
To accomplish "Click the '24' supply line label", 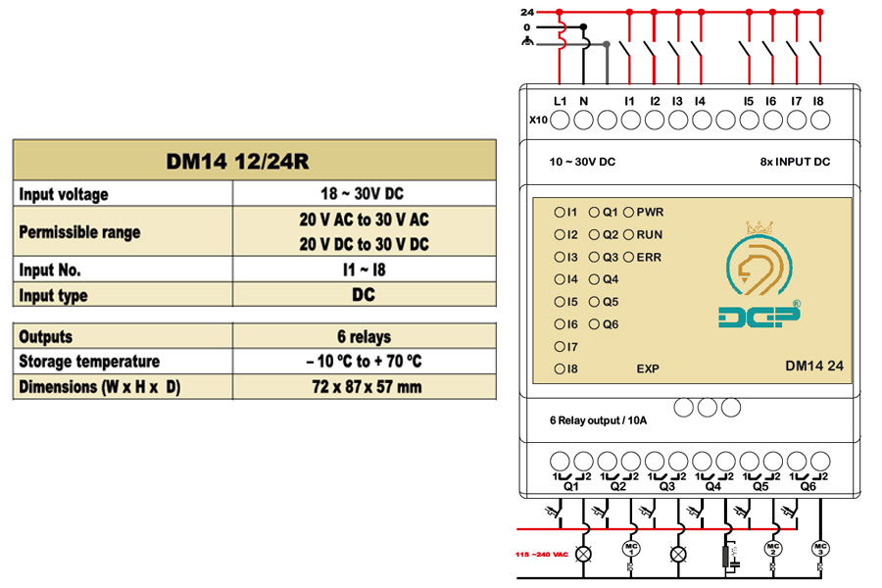I will (x=527, y=12).
